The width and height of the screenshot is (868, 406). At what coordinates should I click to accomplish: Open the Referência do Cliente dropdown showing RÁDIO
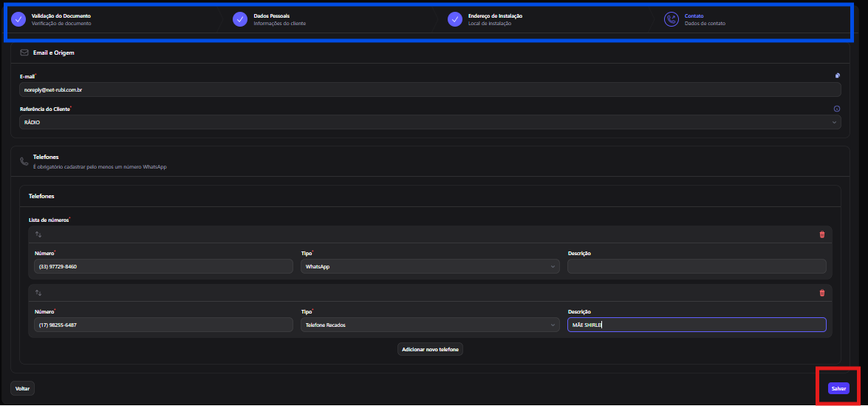pos(430,122)
